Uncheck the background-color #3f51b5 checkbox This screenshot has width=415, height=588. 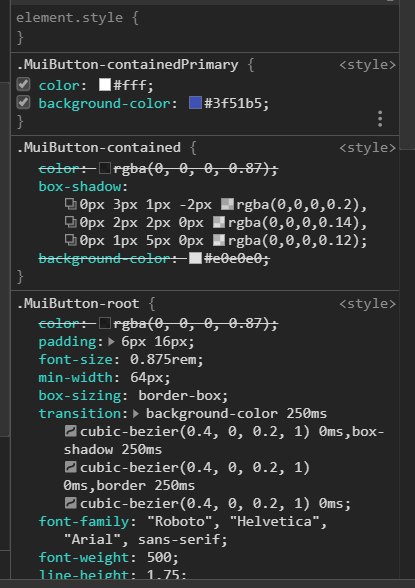[23, 102]
